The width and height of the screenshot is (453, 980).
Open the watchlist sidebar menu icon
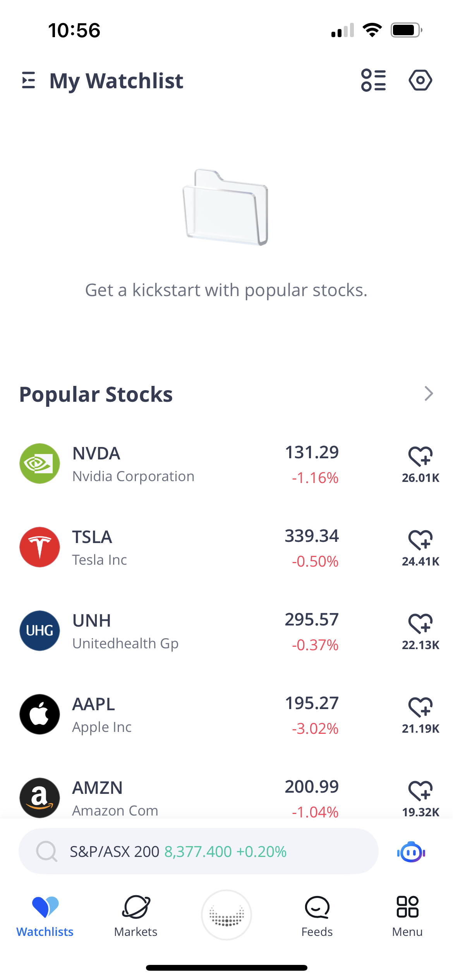point(29,80)
